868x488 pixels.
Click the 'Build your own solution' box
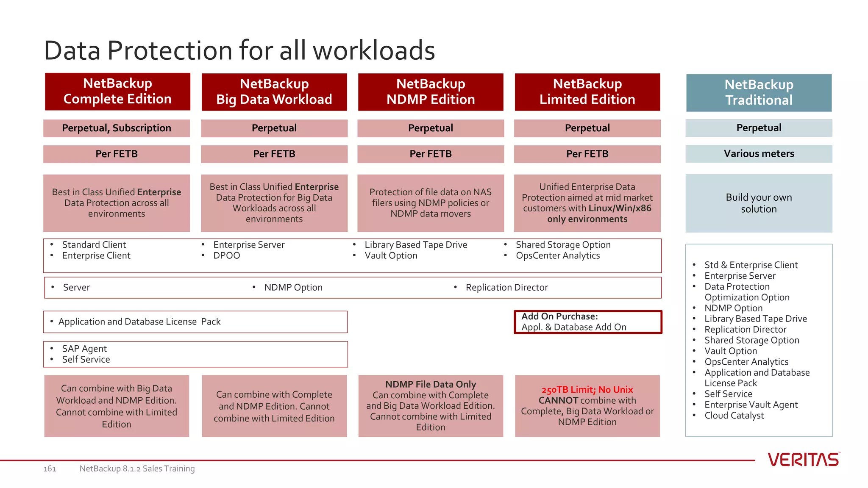coord(759,203)
